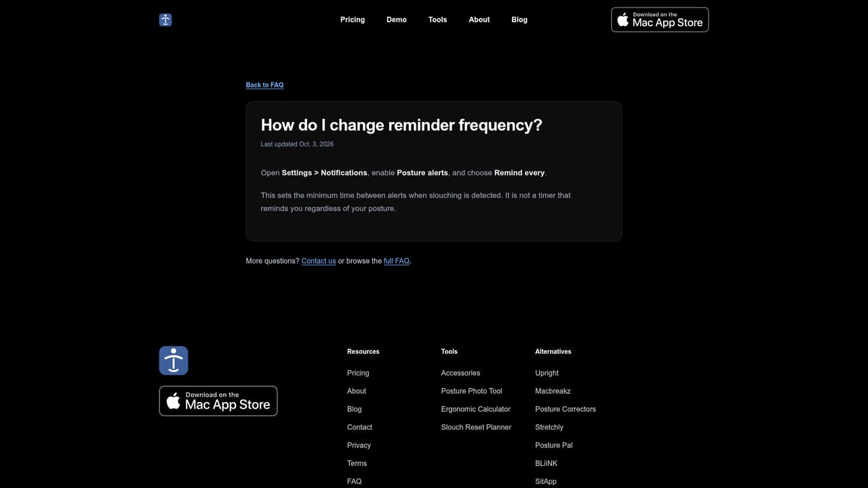868x488 pixels.
Task: Open Stretchly alternative link
Action: click(x=549, y=427)
